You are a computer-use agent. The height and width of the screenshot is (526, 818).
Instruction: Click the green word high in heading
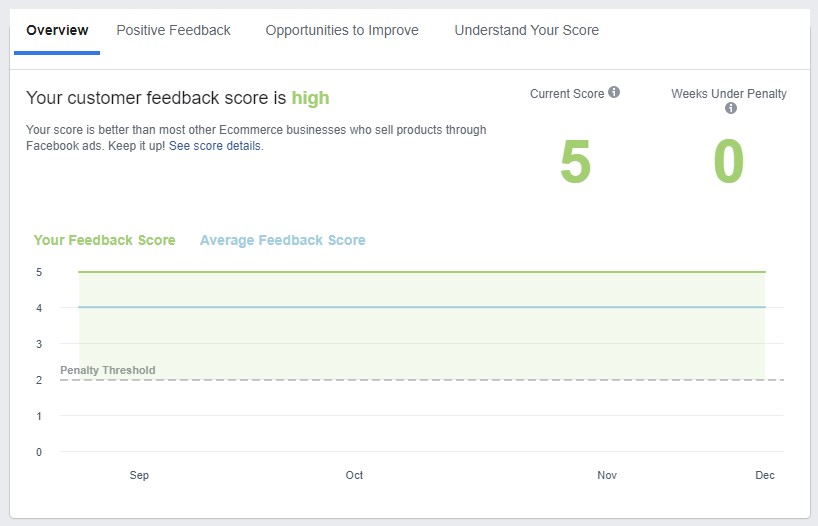pyautogui.click(x=310, y=98)
